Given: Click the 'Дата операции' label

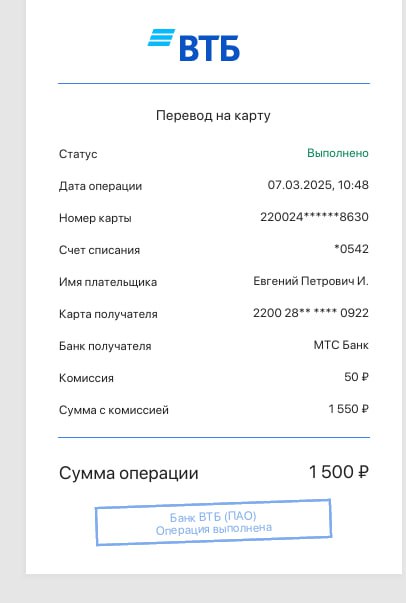Looking at the screenshot, I should pyautogui.click(x=100, y=186).
